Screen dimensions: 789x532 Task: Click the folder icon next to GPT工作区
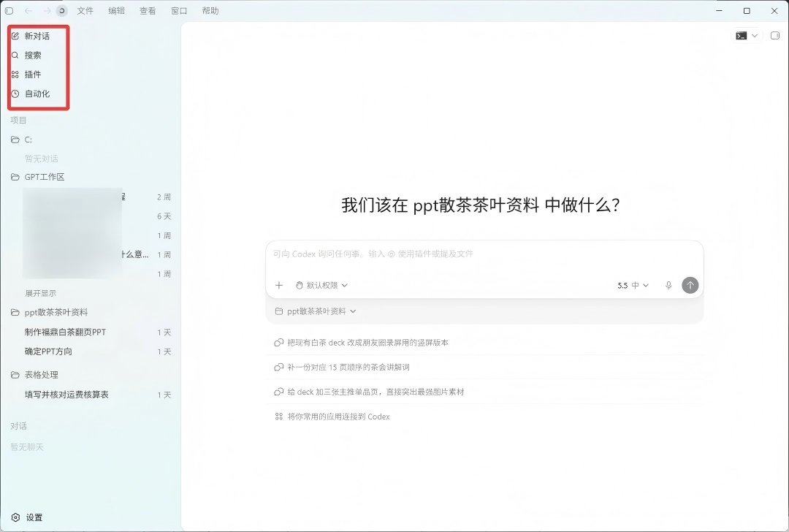pos(15,177)
